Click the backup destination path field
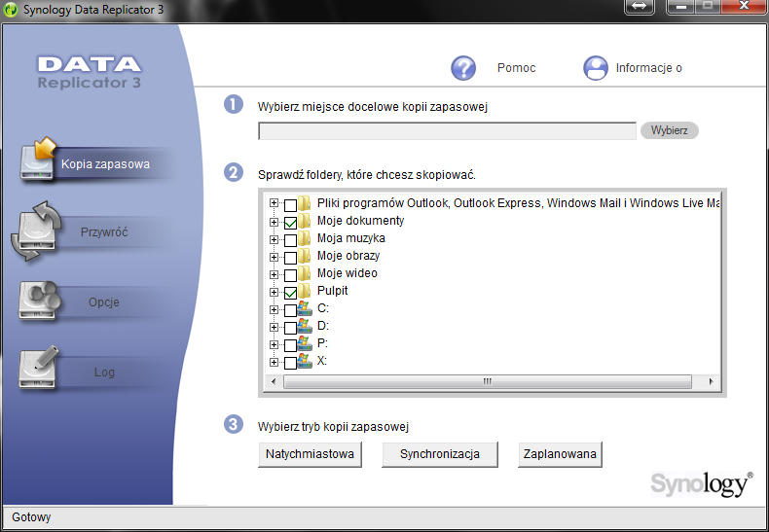769x532 pixels. (447, 131)
